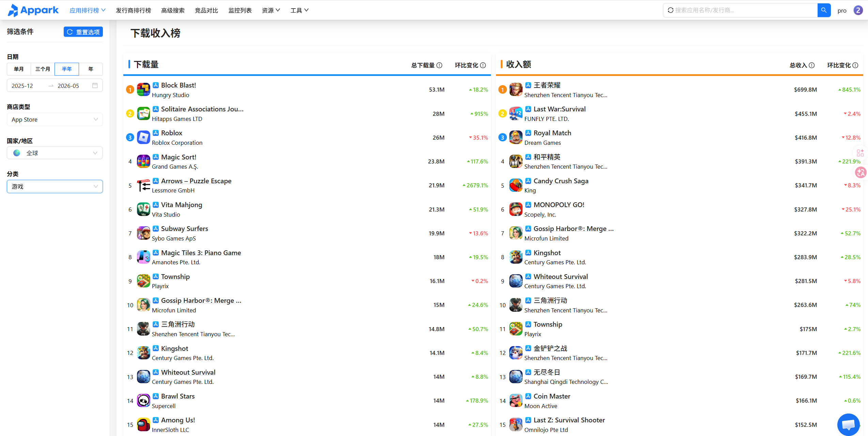This screenshot has height=436, width=868.
Task: Click the app search input field
Action: [740, 10]
